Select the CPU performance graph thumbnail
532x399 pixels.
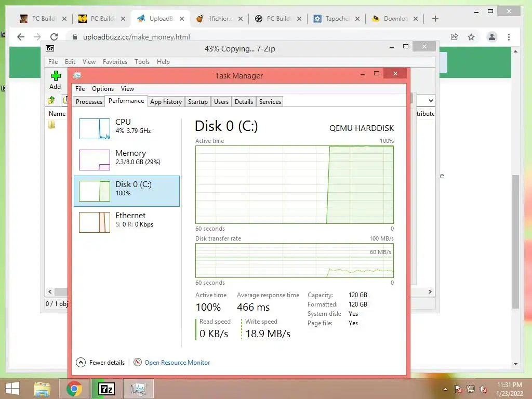95,129
